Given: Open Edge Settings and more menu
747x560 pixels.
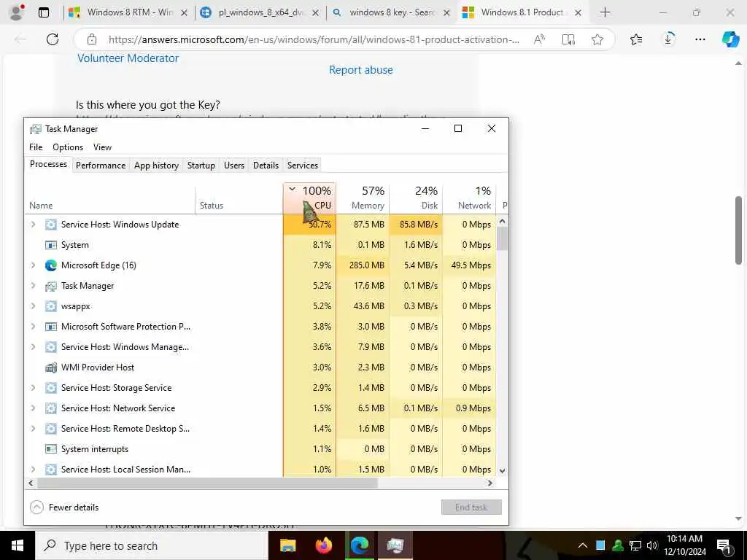Looking at the screenshot, I should (700, 39).
